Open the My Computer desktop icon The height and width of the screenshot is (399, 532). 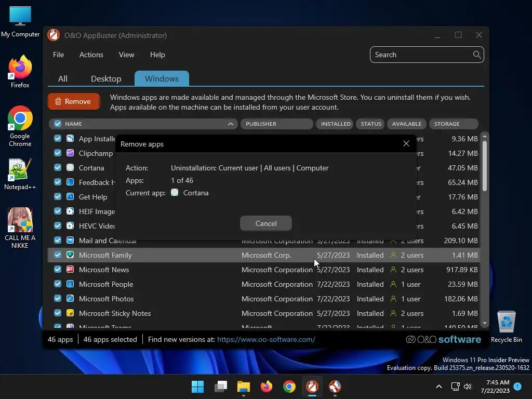point(20,22)
